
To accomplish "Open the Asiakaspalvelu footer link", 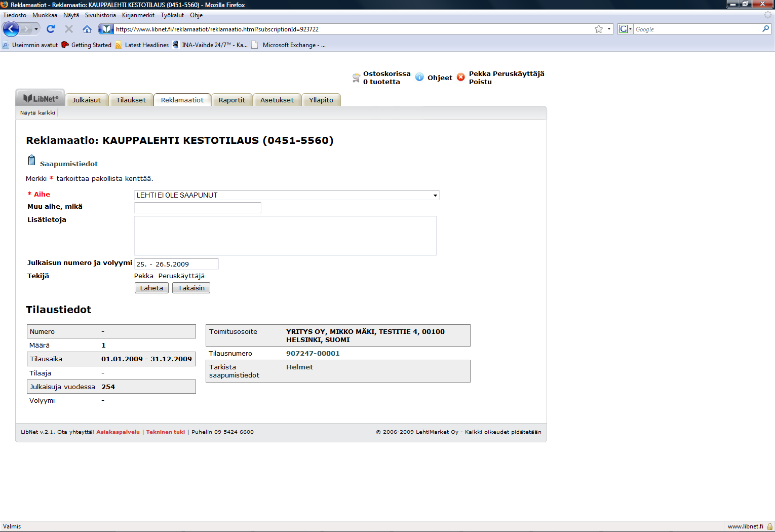I will coord(118,432).
